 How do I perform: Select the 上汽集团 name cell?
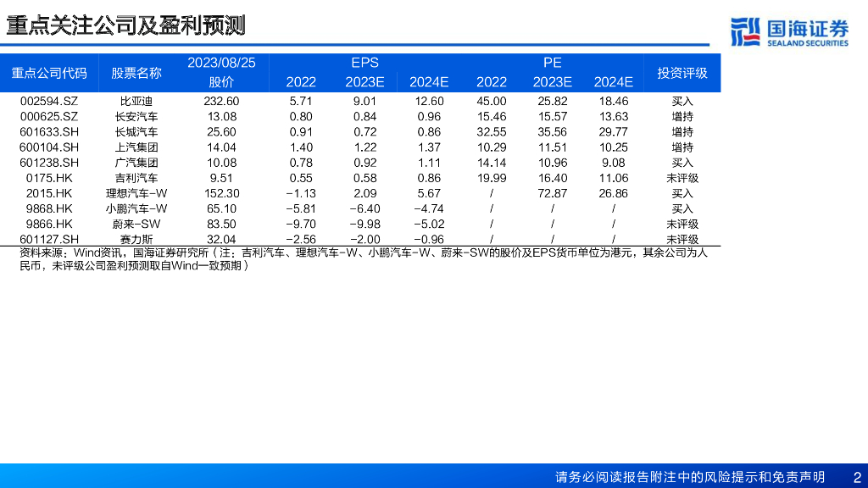[x=136, y=147]
